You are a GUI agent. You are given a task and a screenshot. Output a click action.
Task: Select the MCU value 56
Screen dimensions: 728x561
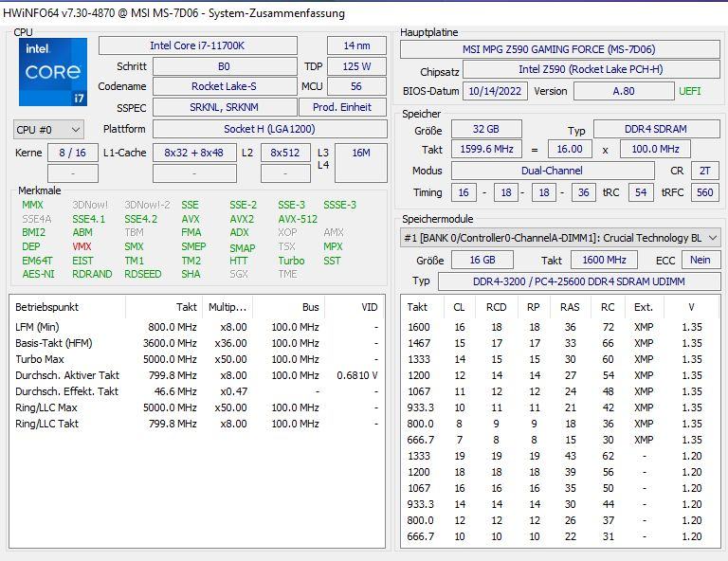(356, 86)
